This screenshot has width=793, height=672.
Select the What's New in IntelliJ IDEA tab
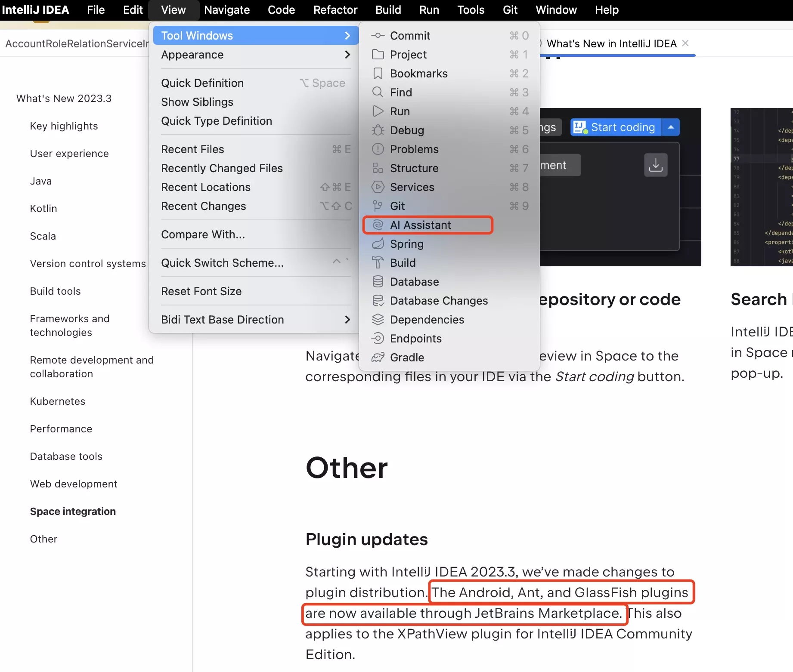tap(611, 43)
